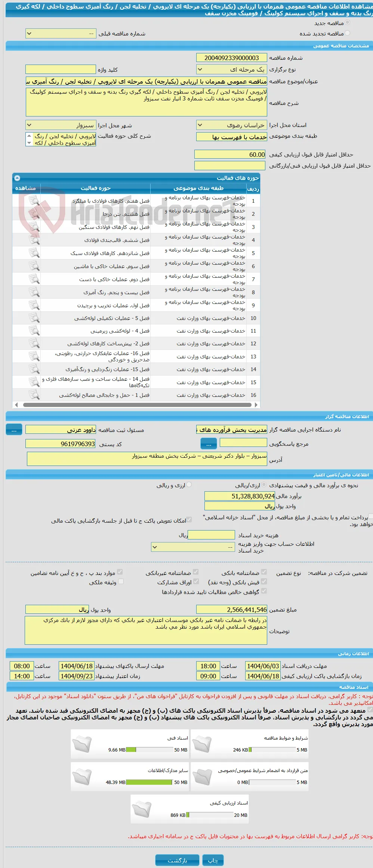Select the مناقصه تجدید شده radio button

tap(347, 33)
